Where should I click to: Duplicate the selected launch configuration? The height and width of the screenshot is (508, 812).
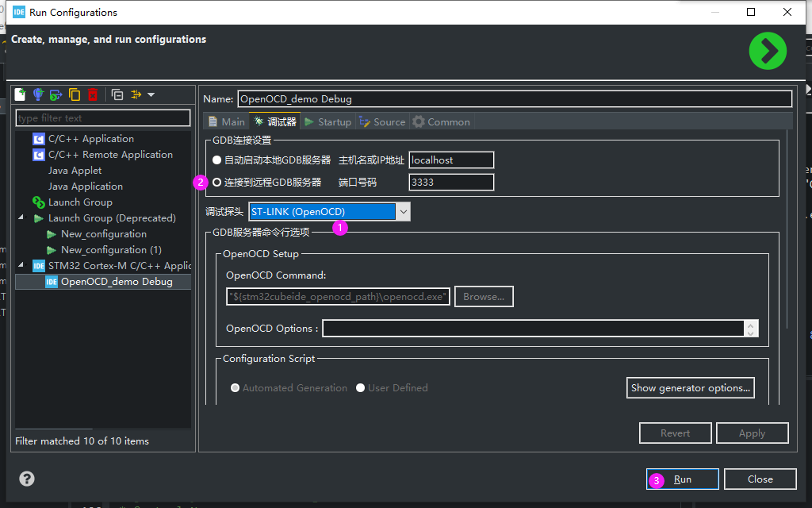pos(75,94)
